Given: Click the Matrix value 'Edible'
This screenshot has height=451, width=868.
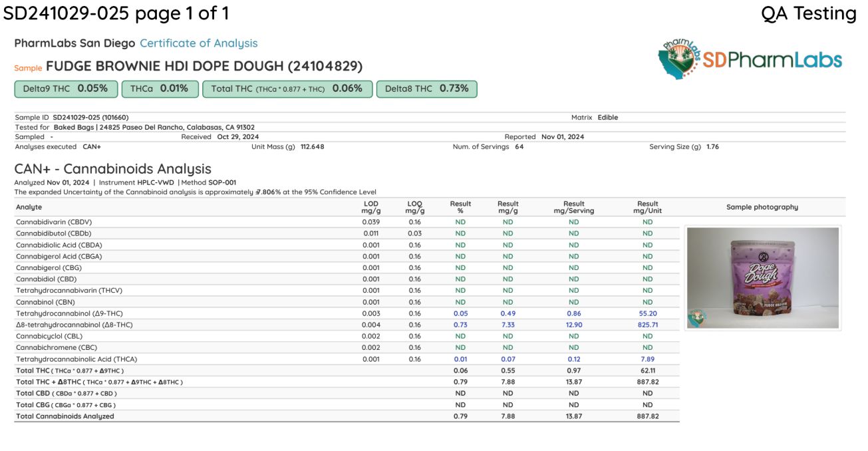Looking at the screenshot, I should pos(607,117).
